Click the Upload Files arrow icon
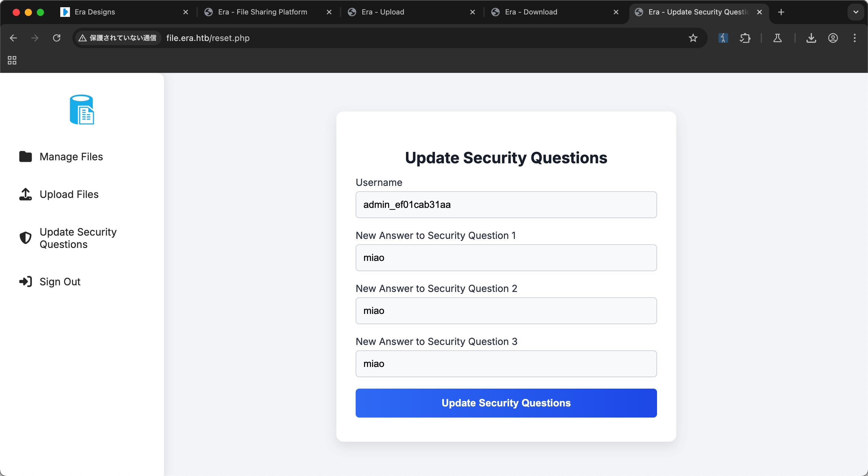The width and height of the screenshot is (868, 476). coord(26,194)
